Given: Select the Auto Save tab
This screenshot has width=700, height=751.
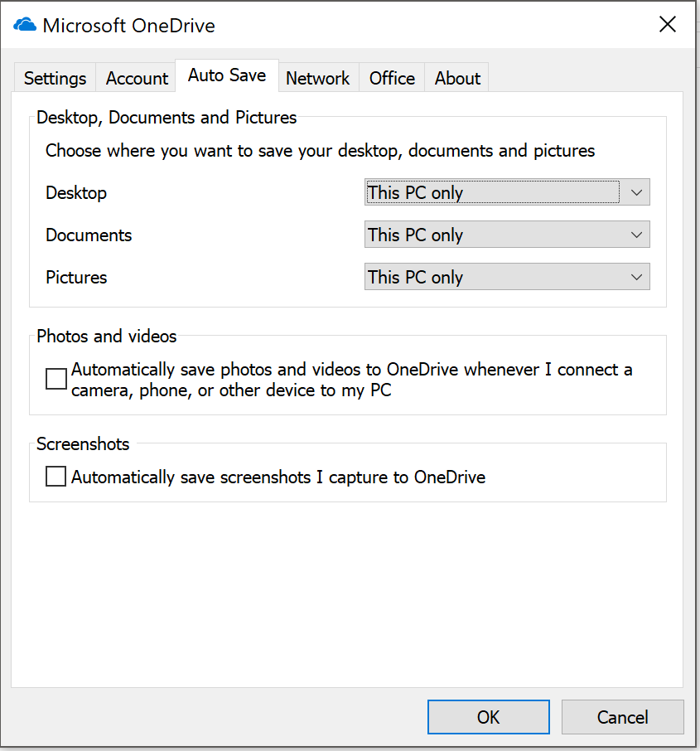Looking at the screenshot, I should coord(227,75).
